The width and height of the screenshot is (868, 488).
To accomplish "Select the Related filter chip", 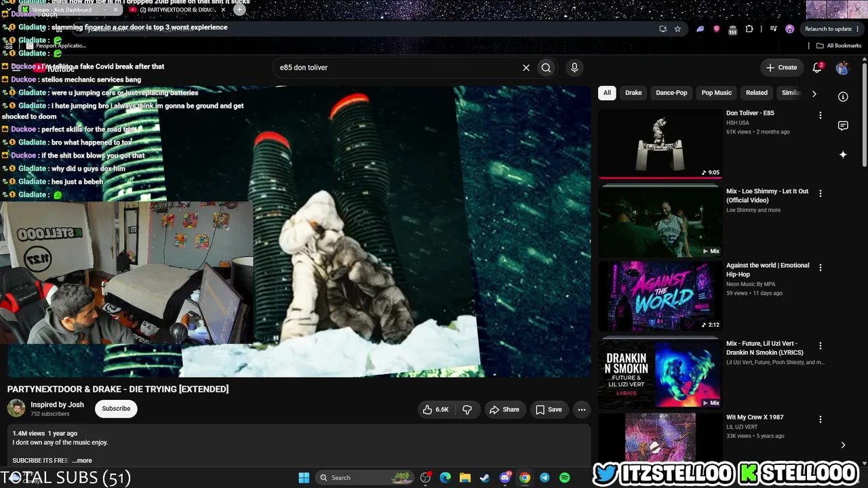I will (757, 93).
